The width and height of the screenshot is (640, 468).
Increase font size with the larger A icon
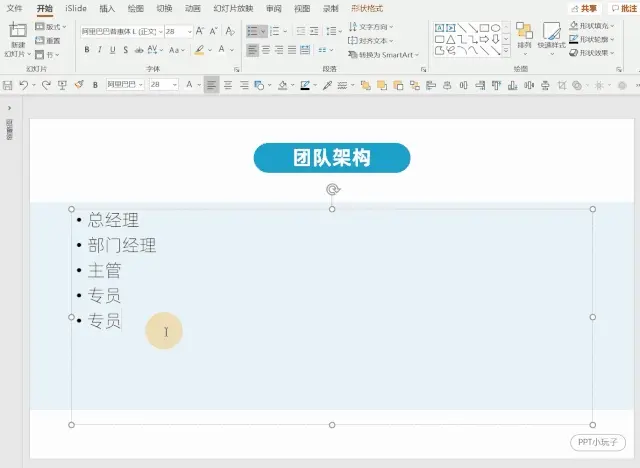tap(200, 31)
